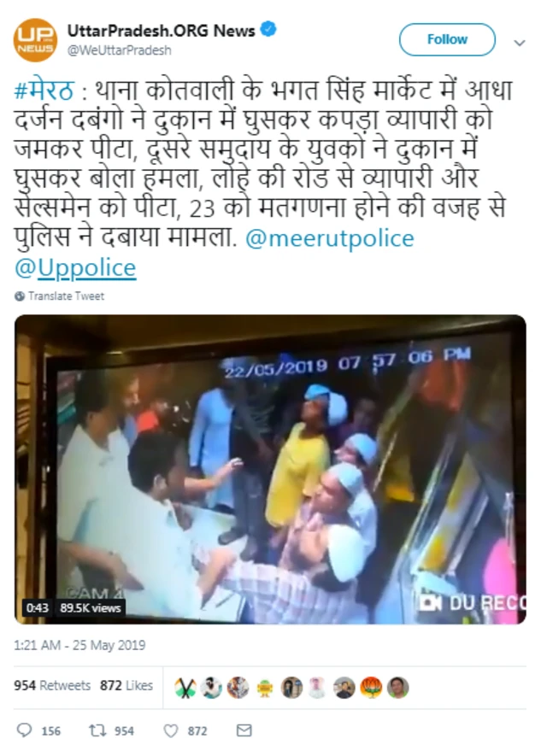Open tweet options chevron dropdown
The image size is (547, 756).
(520, 43)
